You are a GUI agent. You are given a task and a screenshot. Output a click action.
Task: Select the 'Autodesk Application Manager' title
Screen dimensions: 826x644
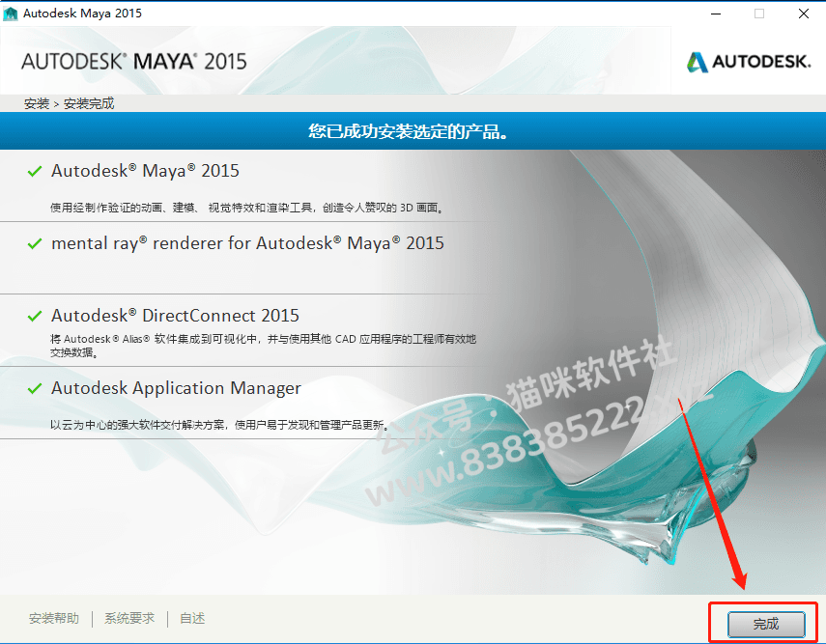176,388
